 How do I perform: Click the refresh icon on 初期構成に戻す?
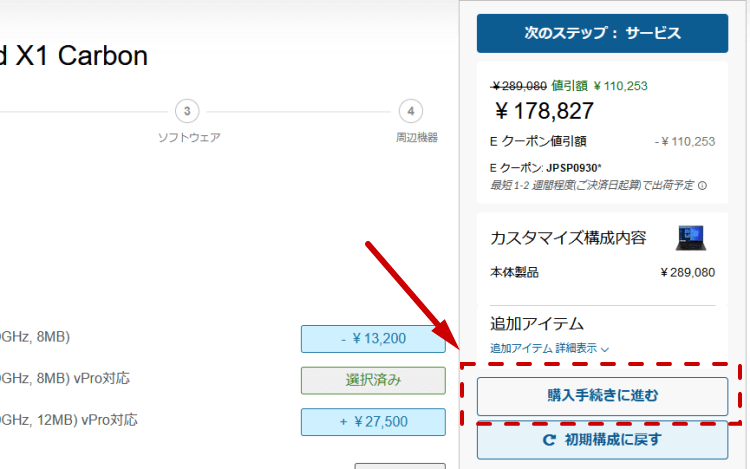pyautogui.click(x=549, y=440)
